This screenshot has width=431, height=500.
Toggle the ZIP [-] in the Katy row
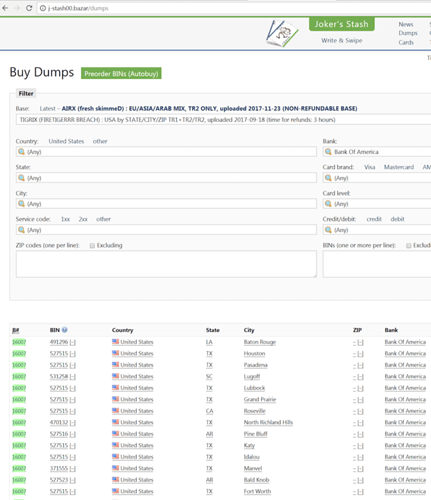[x=360, y=446]
